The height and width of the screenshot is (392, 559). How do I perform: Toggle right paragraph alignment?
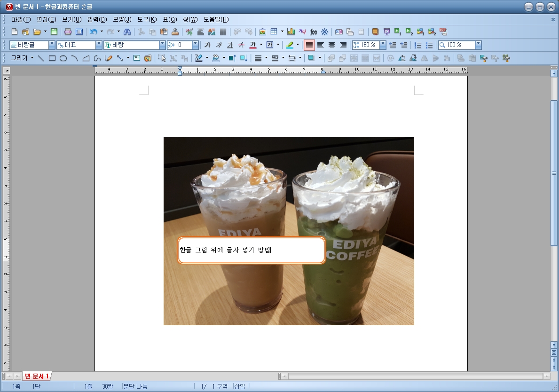pyautogui.click(x=343, y=45)
